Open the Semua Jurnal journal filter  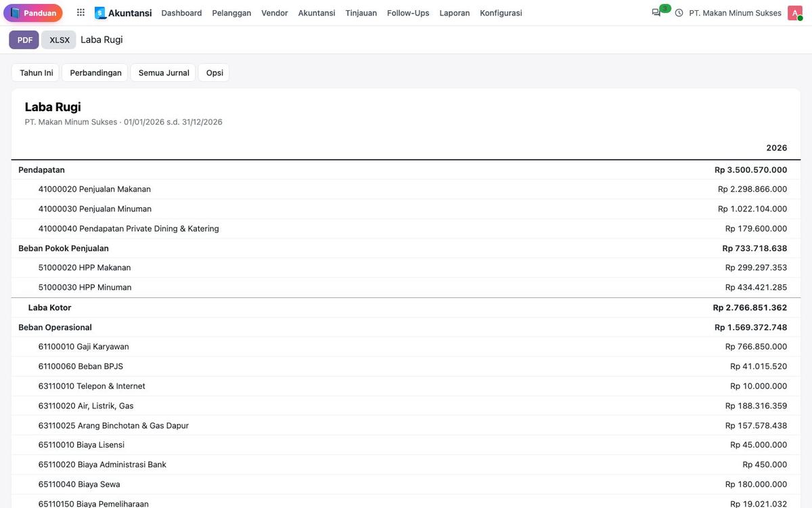click(164, 72)
